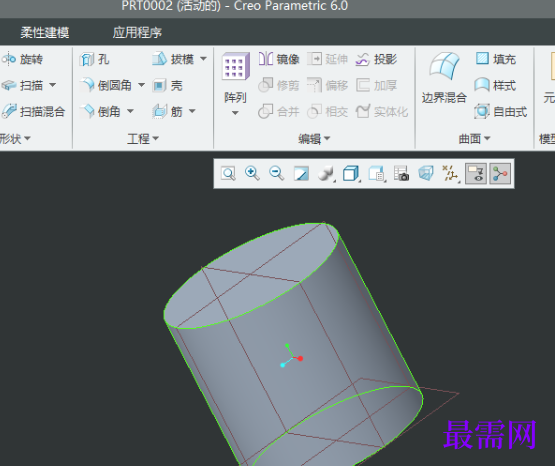Click the Thicken (加厚) tool
Viewport: 555px width, 466px height.
tap(376, 85)
